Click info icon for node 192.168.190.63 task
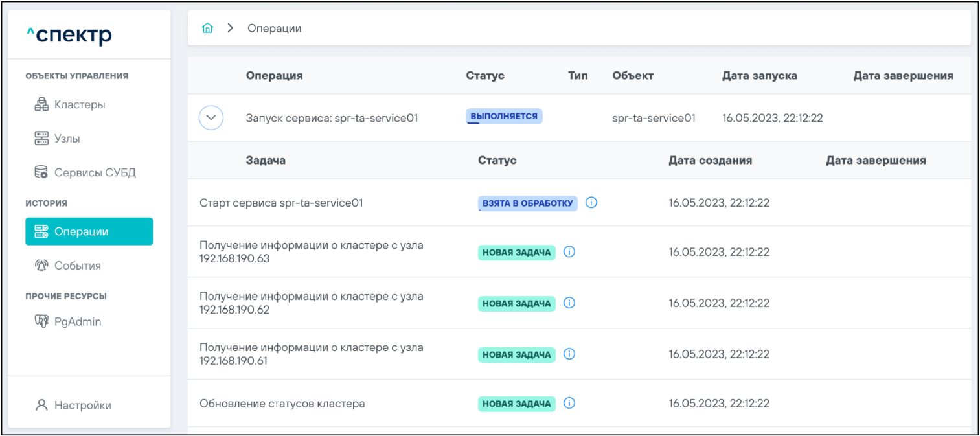This screenshot has width=980, height=436. (x=569, y=252)
